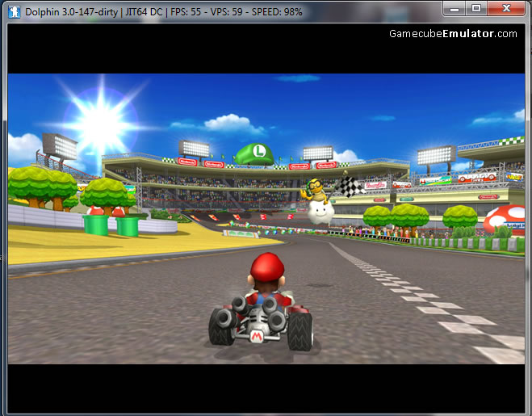The image size is (532, 416).
Task: Maximize the Dolphin emulator window
Action: [x=475, y=9]
